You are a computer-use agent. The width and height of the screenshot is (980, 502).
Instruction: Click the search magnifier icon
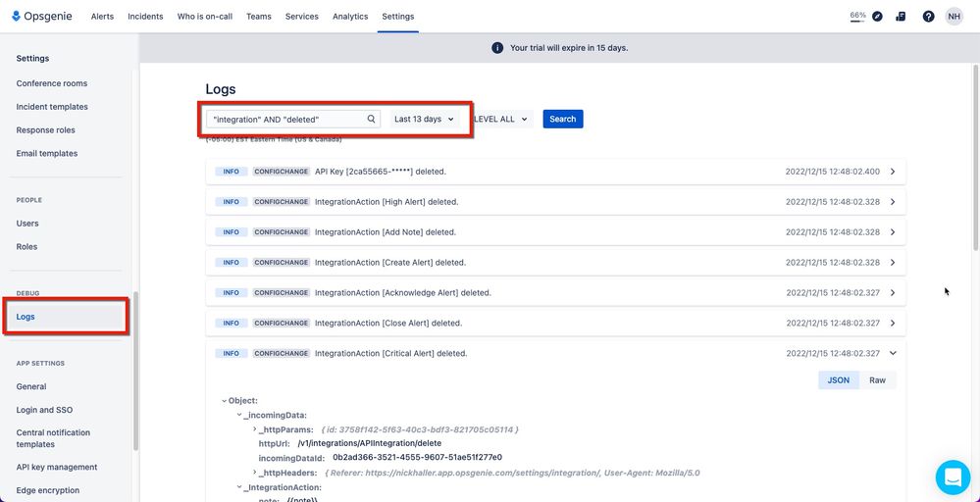tap(371, 119)
